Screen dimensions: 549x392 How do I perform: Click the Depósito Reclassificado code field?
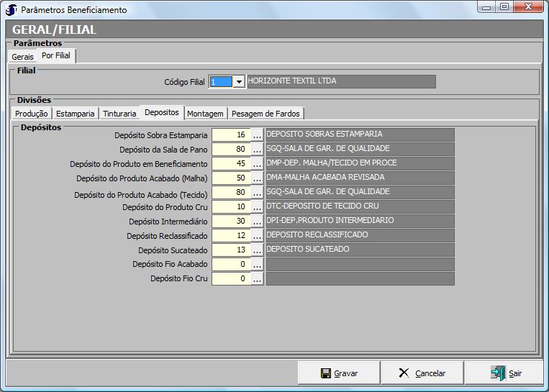pos(231,236)
